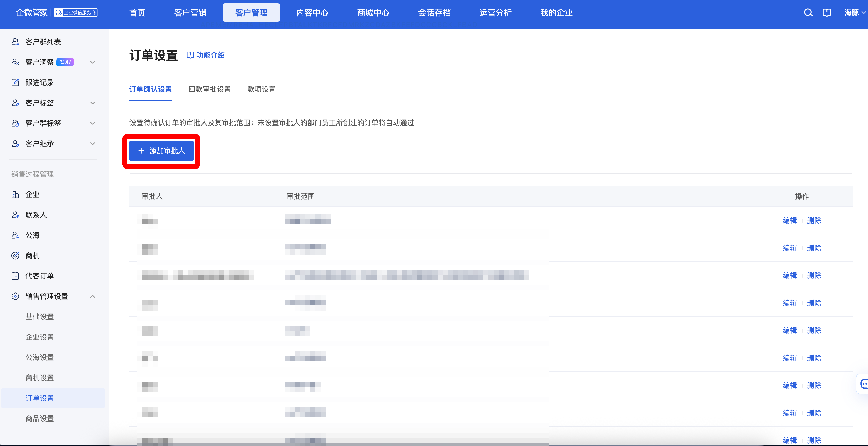Click the 客户标签 sidebar icon
The width and height of the screenshot is (868, 446).
(x=15, y=103)
